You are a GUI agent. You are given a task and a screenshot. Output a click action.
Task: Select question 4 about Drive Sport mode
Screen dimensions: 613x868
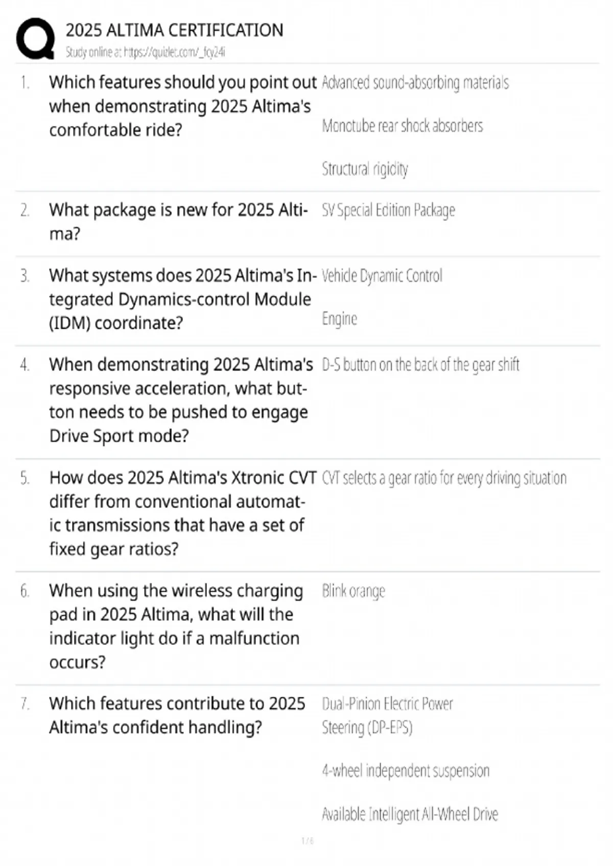(181, 400)
